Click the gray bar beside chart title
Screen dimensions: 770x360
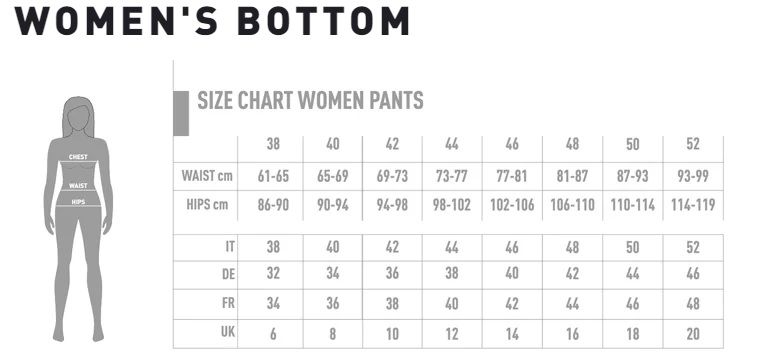(181, 113)
